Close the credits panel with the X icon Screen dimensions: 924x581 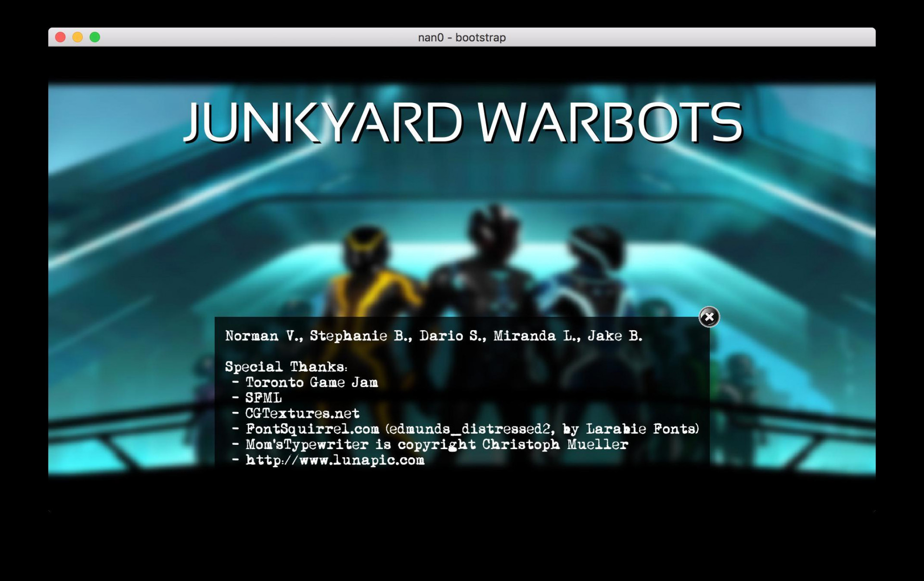point(709,317)
